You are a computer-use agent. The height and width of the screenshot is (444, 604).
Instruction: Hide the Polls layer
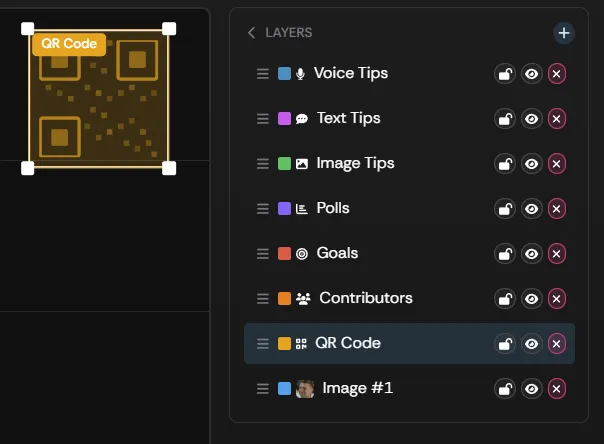(x=532, y=209)
